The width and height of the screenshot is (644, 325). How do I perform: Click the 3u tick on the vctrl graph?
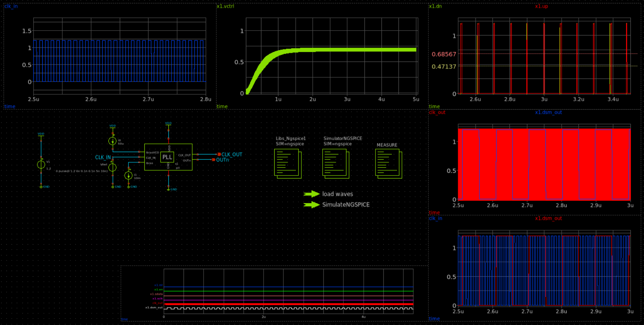tap(347, 99)
